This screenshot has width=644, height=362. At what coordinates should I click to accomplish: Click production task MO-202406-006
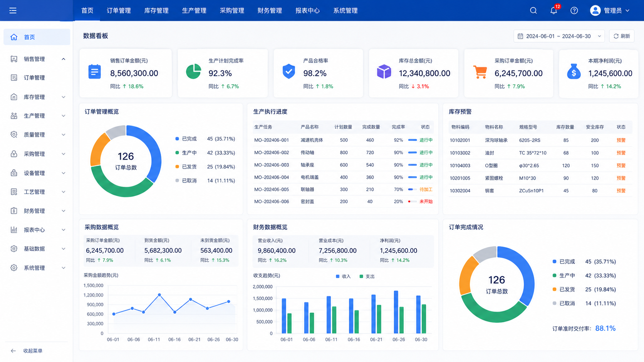point(272,202)
